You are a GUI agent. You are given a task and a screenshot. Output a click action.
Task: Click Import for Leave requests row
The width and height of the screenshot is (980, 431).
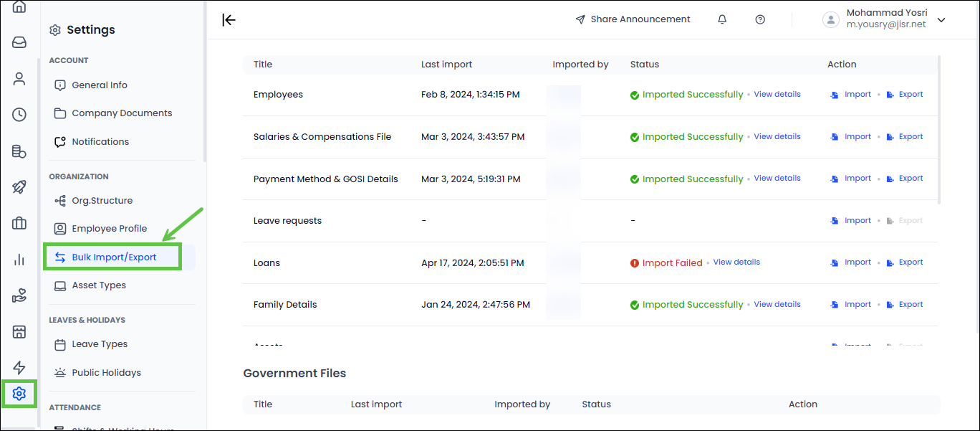pyautogui.click(x=851, y=221)
